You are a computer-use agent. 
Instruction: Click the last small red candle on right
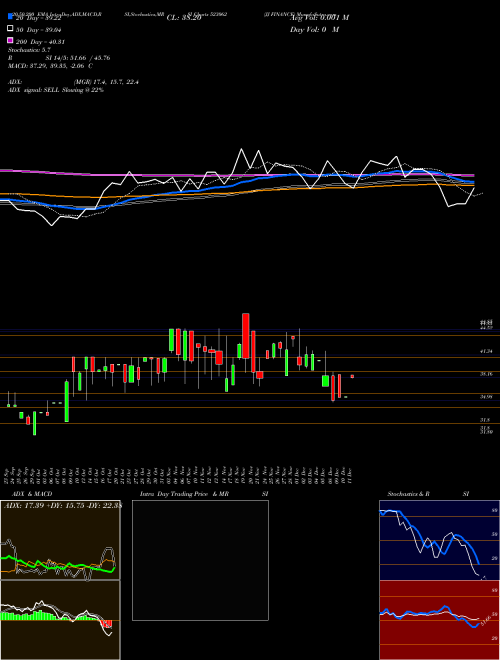pyautogui.click(x=352, y=376)
